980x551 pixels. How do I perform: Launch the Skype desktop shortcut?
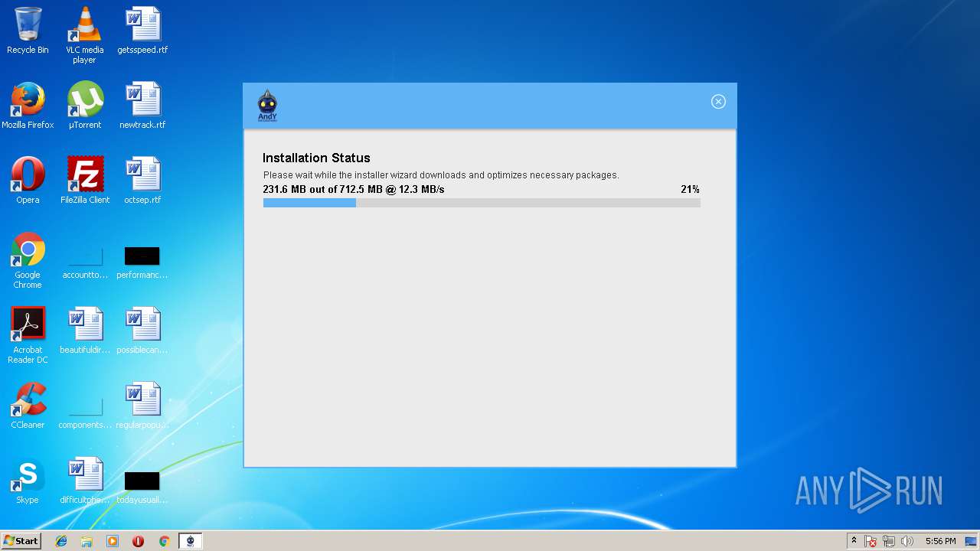click(x=28, y=481)
